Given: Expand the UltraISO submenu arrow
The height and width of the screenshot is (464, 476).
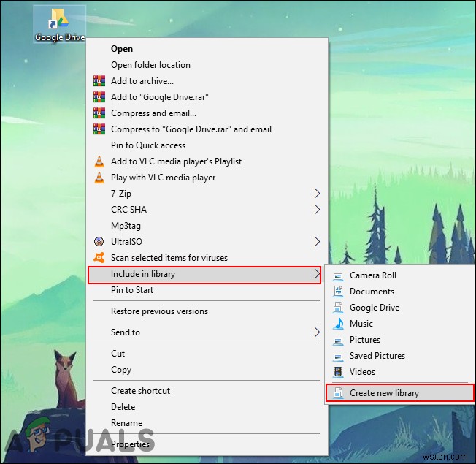Looking at the screenshot, I should 317,242.
